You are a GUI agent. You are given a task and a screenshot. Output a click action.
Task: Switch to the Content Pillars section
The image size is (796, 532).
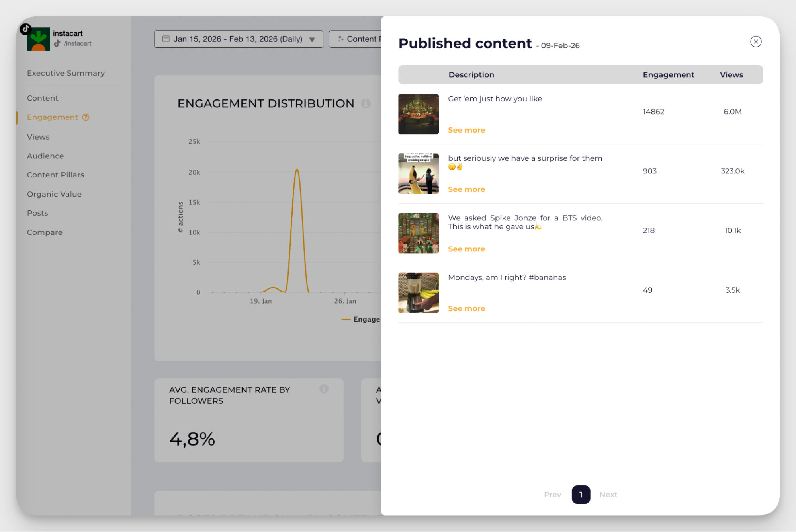tap(55, 175)
